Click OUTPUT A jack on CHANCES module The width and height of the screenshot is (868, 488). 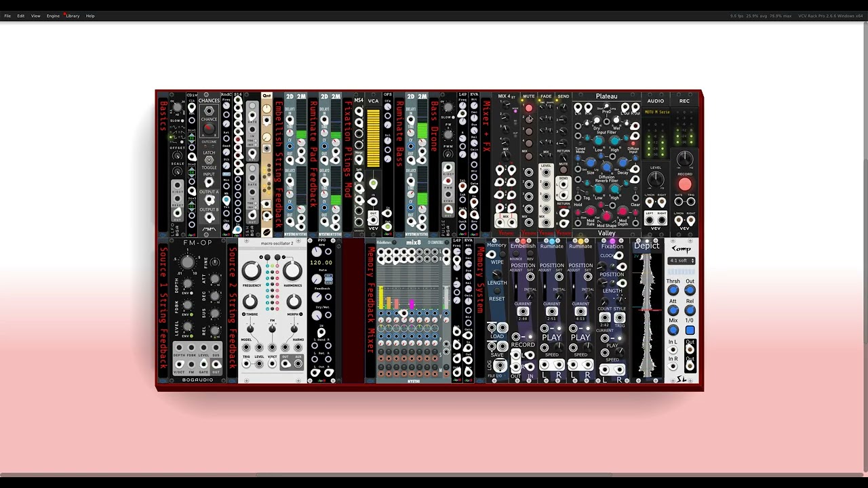[x=209, y=199]
